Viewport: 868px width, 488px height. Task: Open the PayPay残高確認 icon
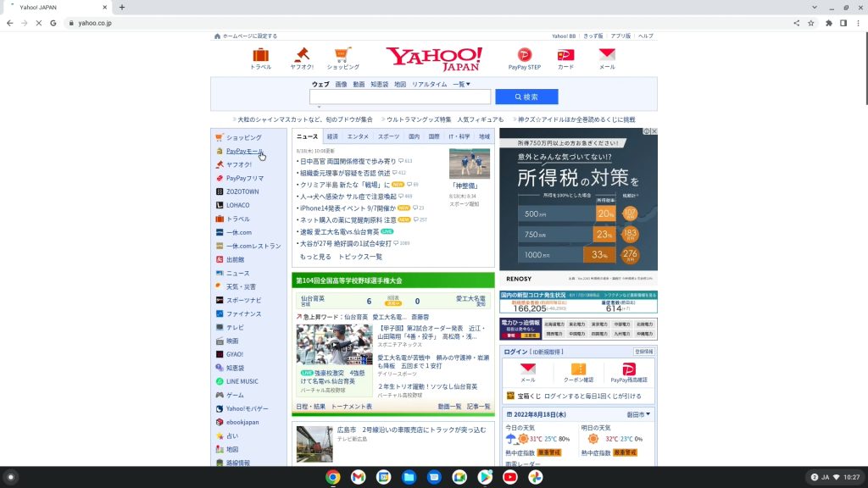pyautogui.click(x=629, y=369)
